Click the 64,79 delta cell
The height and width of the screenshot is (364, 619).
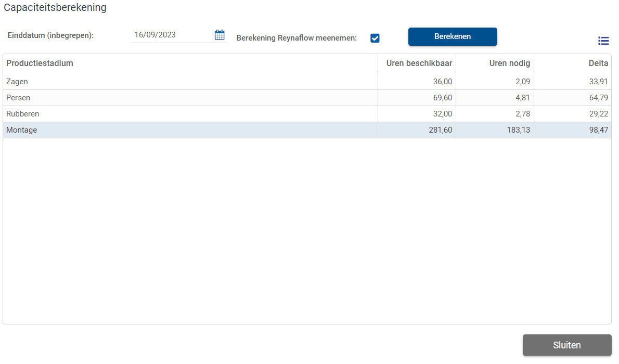click(573, 98)
